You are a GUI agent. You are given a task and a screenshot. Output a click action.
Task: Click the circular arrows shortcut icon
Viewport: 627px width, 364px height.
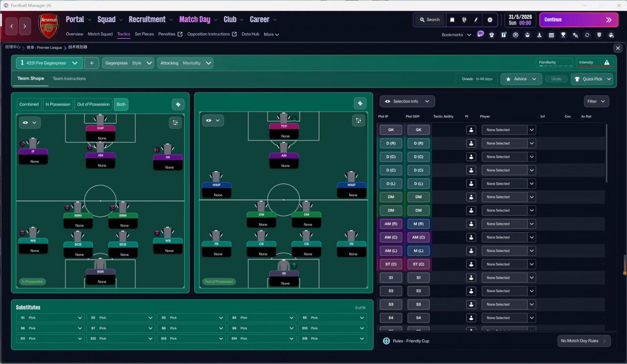(x=587, y=35)
